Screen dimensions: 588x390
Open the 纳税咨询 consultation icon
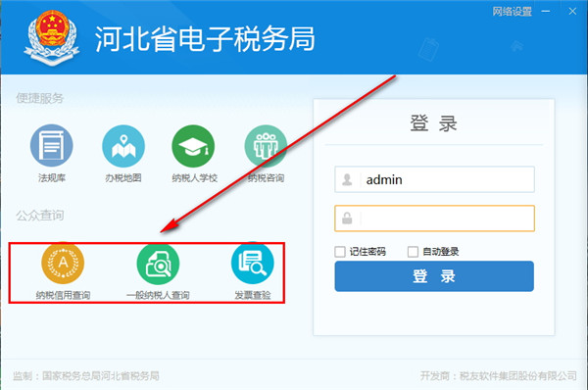pos(266,146)
